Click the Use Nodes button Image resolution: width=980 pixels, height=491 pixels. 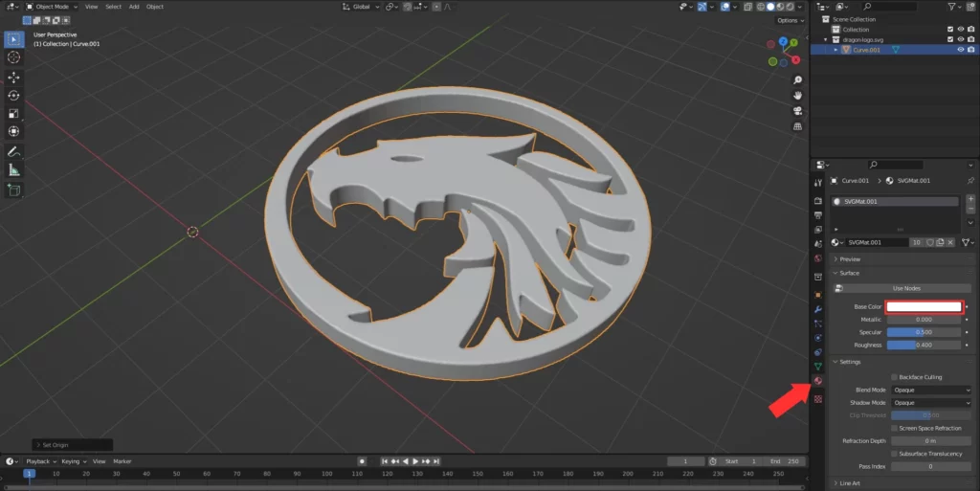pyautogui.click(x=904, y=288)
